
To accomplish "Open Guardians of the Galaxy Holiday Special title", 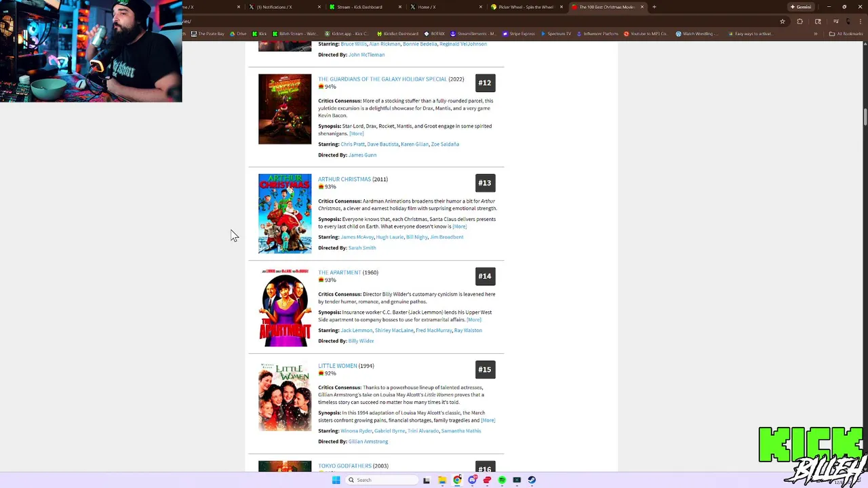I will point(382,79).
